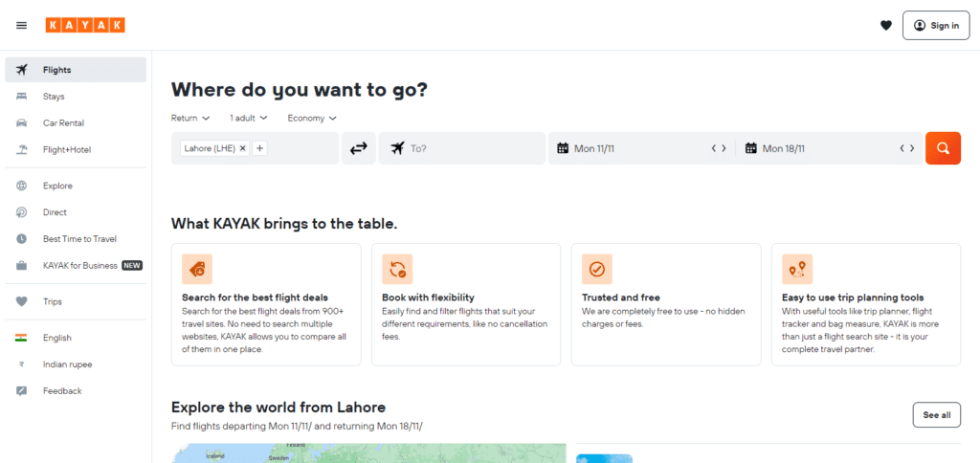Image resolution: width=980 pixels, height=463 pixels.
Task: Open saved favorites heart icon in header
Action: click(x=885, y=26)
